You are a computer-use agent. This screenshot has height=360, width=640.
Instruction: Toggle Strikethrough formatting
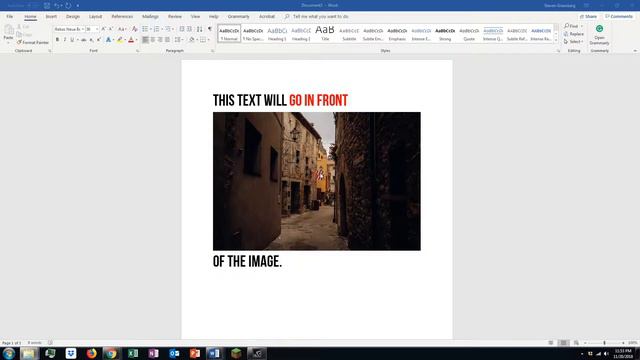pyautogui.click(x=84, y=40)
